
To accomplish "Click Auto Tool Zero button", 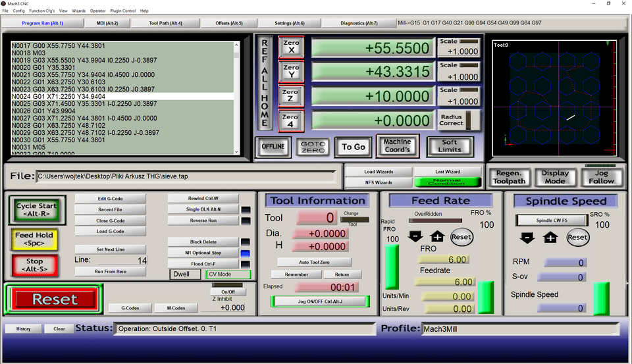I will 314,263.
